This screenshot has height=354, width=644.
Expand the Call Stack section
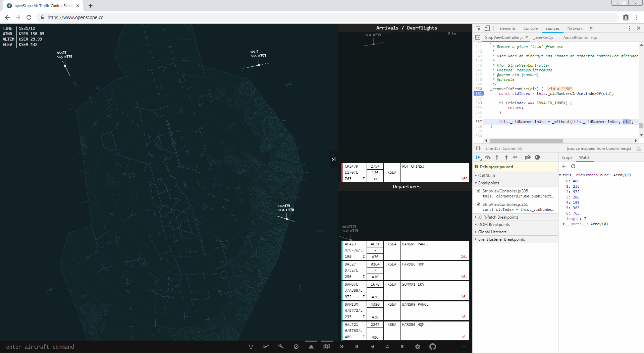pyautogui.click(x=515, y=176)
